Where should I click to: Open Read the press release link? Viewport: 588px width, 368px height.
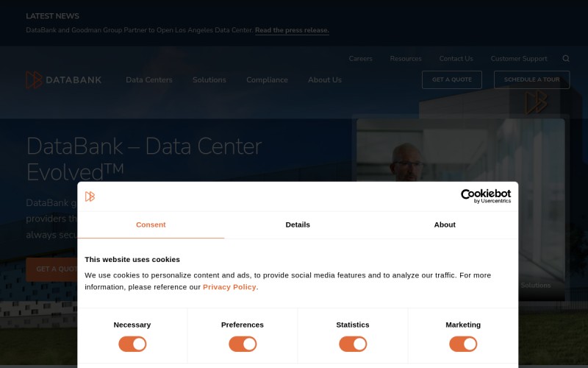(x=292, y=30)
